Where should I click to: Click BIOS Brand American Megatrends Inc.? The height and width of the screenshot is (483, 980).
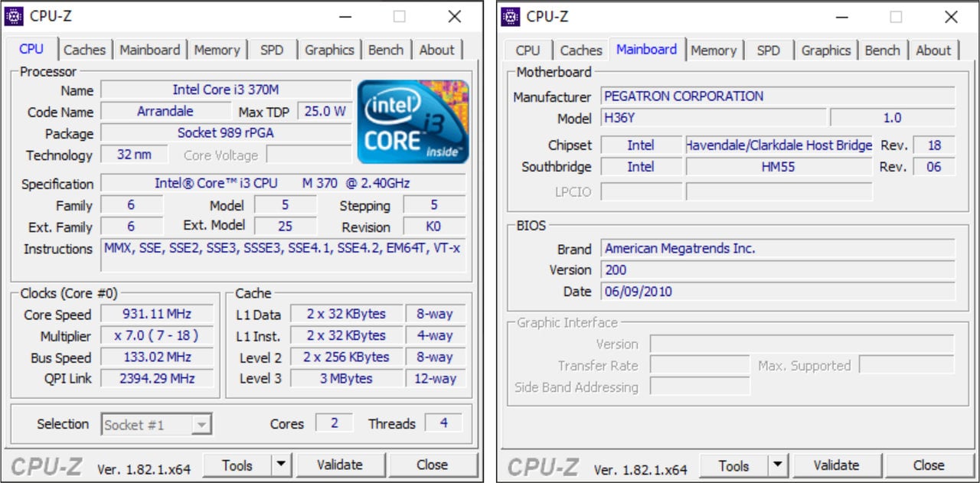point(778,248)
